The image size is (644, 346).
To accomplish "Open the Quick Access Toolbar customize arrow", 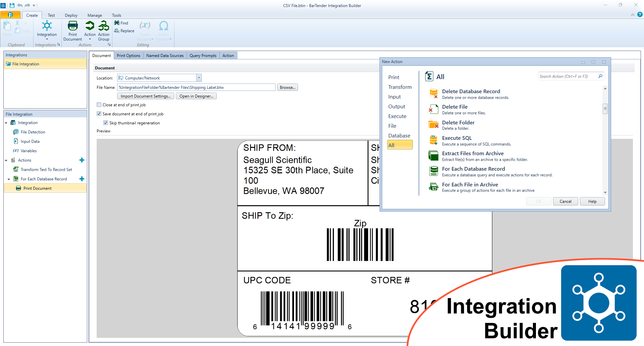I will (x=34, y=5).
